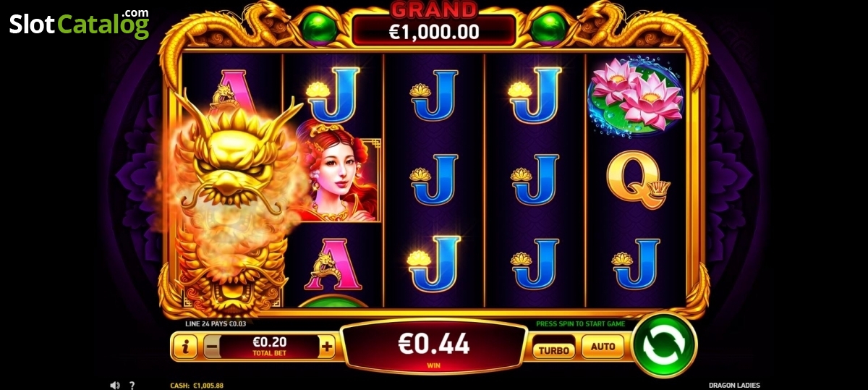This screenshot has width=868, height=390.
Task: Click the €0.44 win amount panel
Action: click(x=434, y=345)
